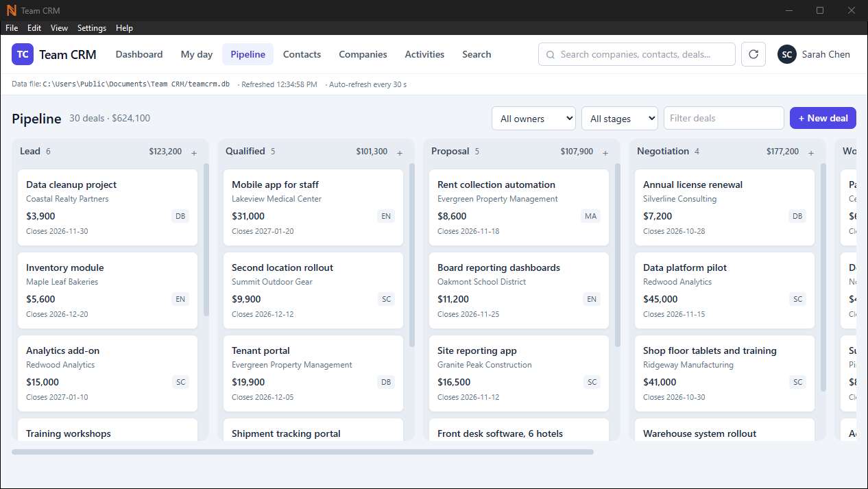868x489 pixels.
Task: Add a deal to the Lead column
Action: click(194, 152)
